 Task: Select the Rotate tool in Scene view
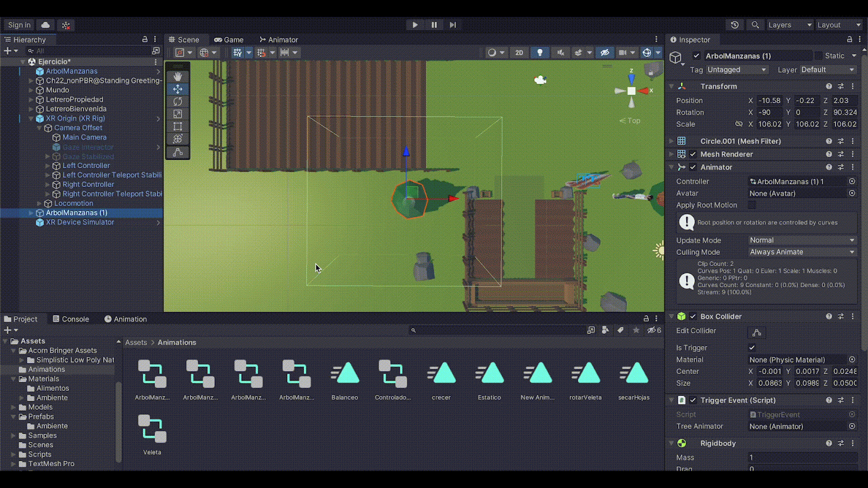click(177, 101)
